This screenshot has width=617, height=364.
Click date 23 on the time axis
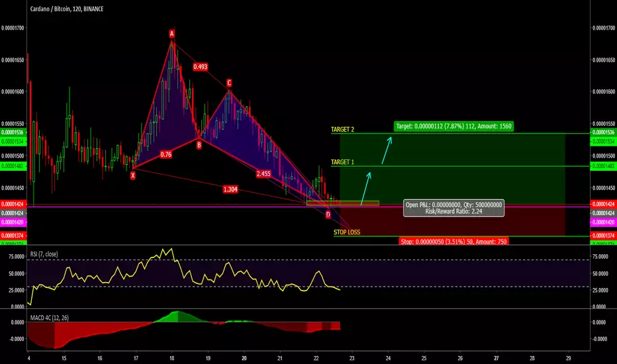[x=352, y=358]
